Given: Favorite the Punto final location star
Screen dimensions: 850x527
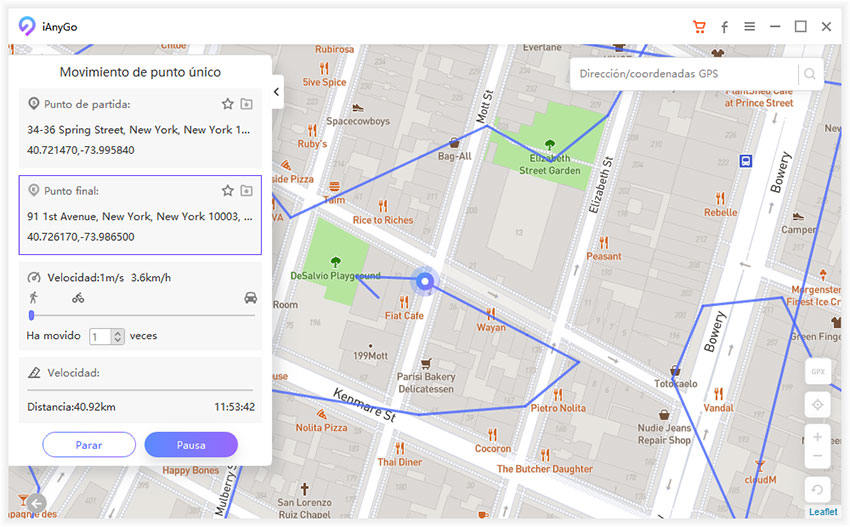Looking at the screenshot, I should (228, 190).
